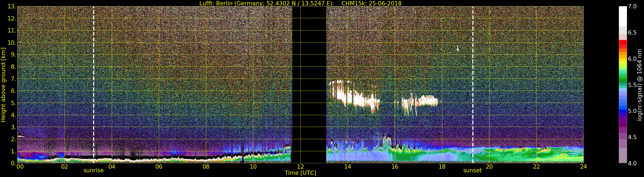Click the "4.0" colorbar tick label

(x=632, y=163)
